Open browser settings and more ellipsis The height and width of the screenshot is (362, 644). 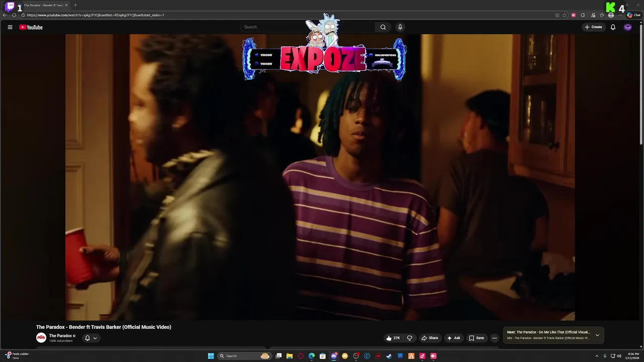point(620,15)
